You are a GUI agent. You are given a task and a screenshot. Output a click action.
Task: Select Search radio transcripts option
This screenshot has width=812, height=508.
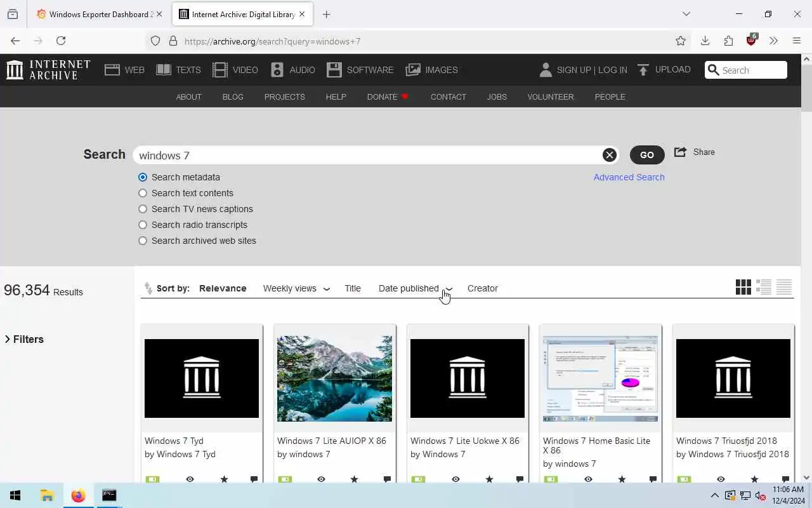pos(143,225)
